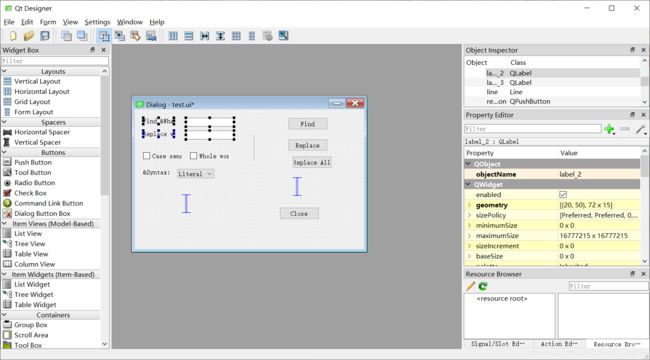This screenshot has height=360, width=650.
Task: Float the Object Inspector panel
Action: coord(633,50)
